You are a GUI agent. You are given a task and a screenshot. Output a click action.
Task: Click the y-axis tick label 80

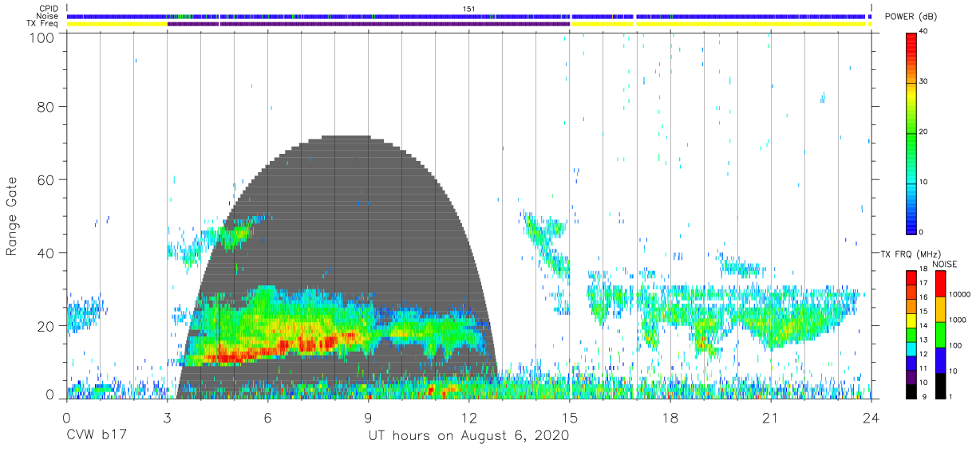point(46,107)
